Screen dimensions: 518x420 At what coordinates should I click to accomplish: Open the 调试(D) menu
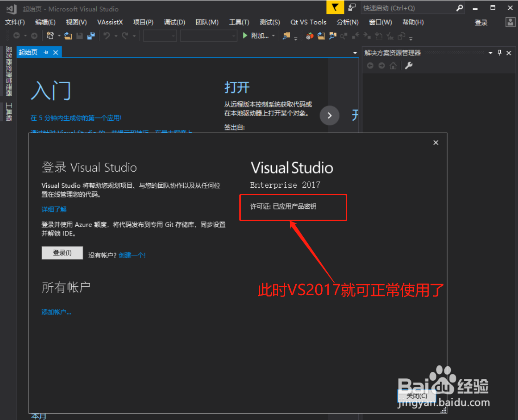(x=175, y=22)
